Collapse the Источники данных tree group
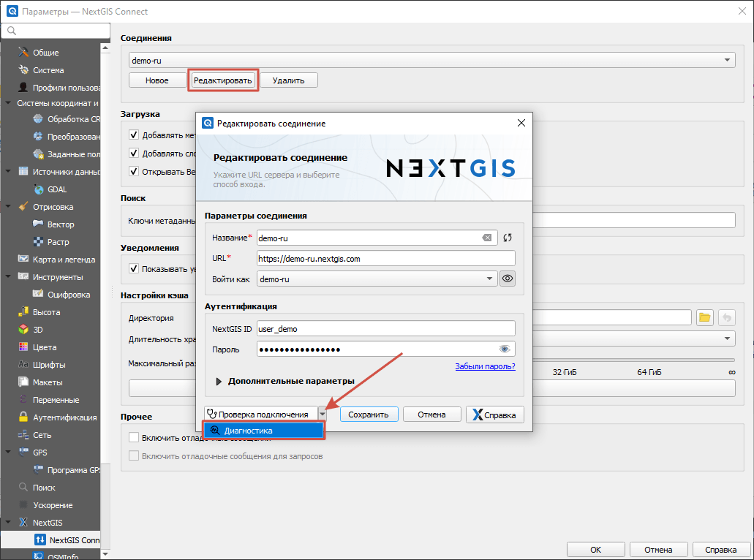The height and width of the screenshot is (560, 754). [8, 171]
